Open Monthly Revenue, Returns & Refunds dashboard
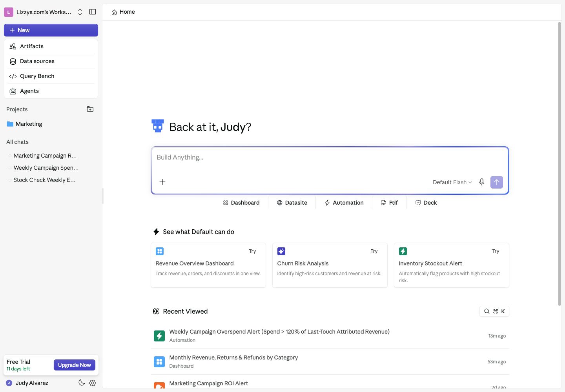Image resolution: width=565 pixels, height=392 pixels. coord(330,362)
